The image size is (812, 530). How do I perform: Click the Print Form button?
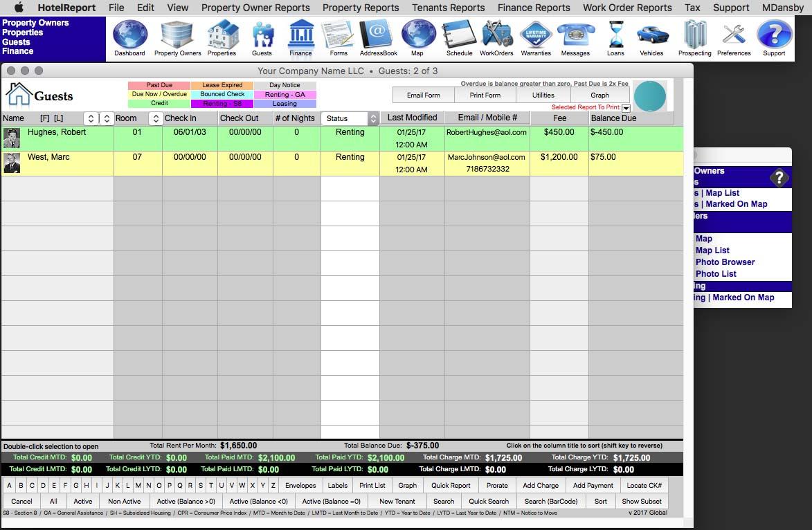[x=485, y=95]
